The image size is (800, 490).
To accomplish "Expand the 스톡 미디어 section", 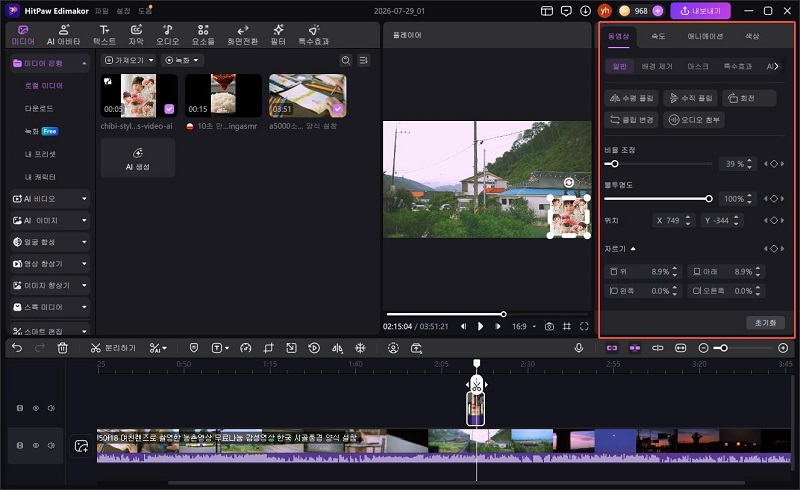I will click(x=50, y=307).
